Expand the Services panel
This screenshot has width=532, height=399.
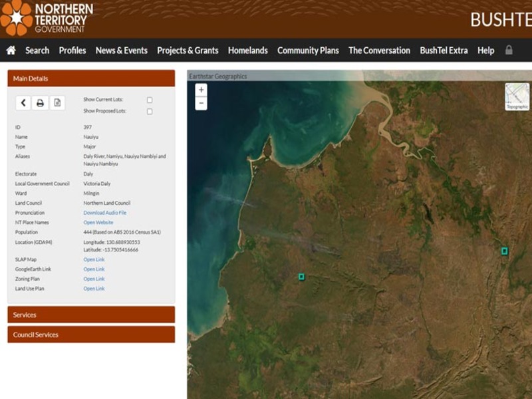pyautogui.click(x=91, y=315)
